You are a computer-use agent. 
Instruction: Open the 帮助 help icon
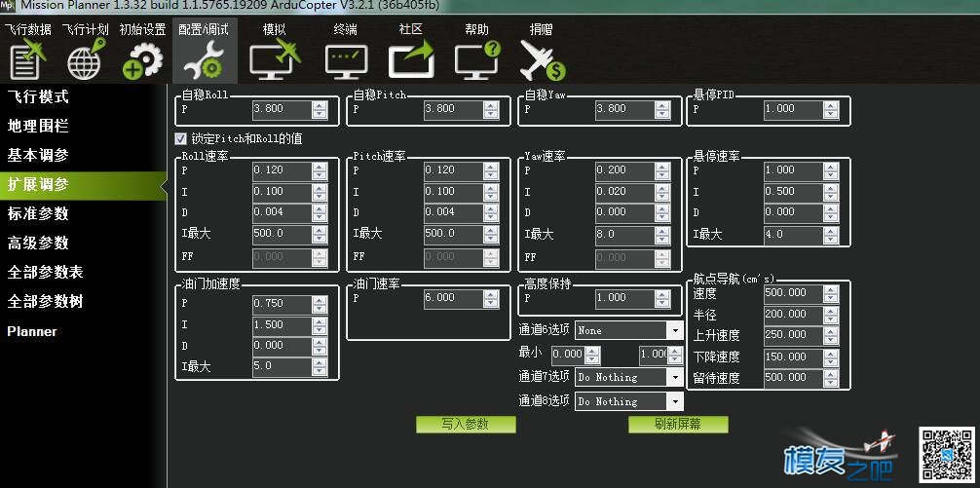point(477,60)
